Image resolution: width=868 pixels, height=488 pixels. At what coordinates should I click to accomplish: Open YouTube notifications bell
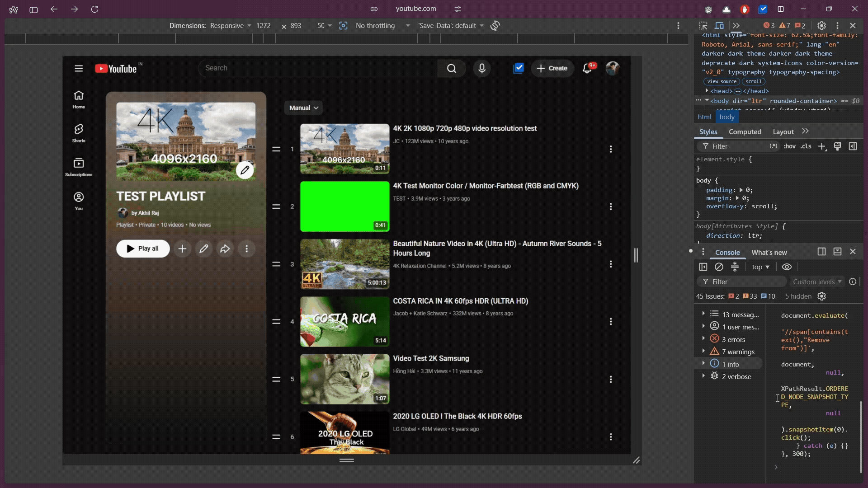[x=587, y=68]
